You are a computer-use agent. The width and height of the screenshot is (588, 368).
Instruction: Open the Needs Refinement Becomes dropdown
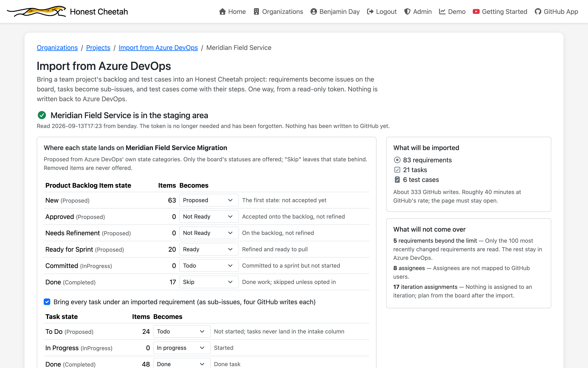click(209, 233)
